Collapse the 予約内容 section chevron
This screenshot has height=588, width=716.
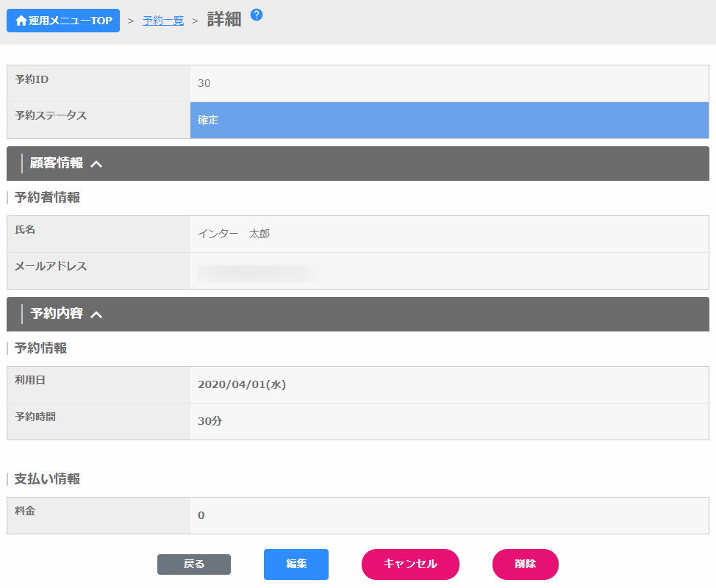[x=96, y=315]
